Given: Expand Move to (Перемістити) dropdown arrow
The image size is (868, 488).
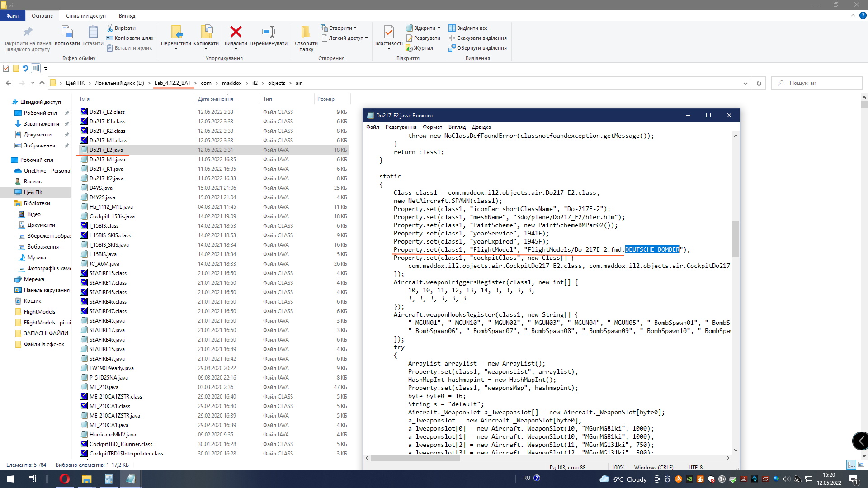Looking at the screenshot, I should (x=176, y=49).
